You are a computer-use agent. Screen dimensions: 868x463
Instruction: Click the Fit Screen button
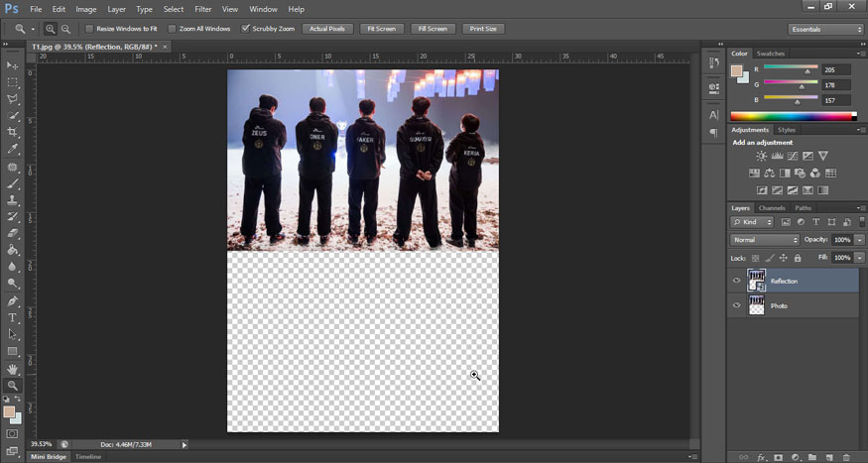pos(380,29)
